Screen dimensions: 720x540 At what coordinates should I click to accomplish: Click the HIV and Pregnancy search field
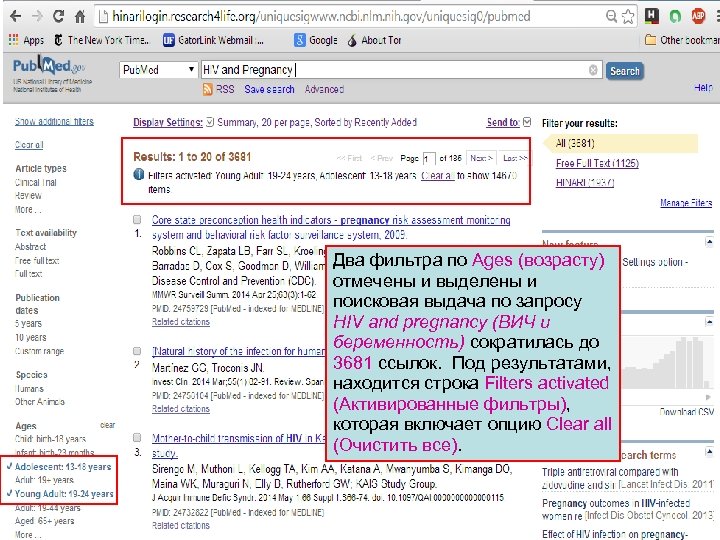[x=401, y=70]
